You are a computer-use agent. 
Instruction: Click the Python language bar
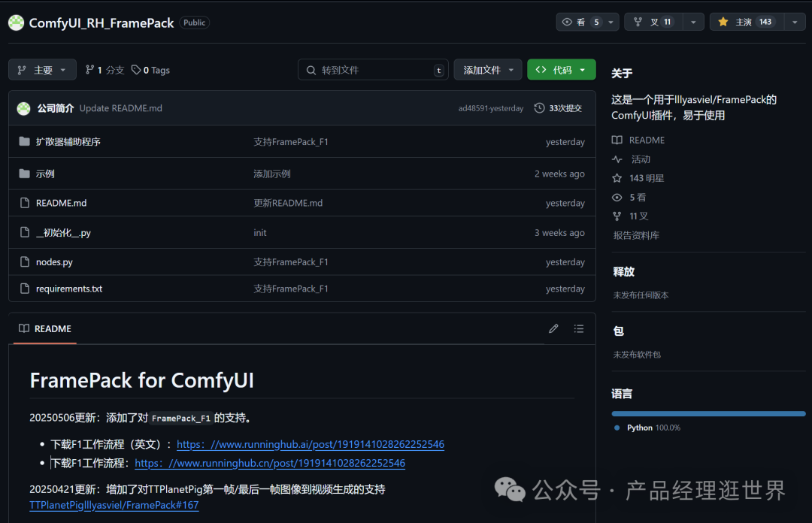coord(708,414)
